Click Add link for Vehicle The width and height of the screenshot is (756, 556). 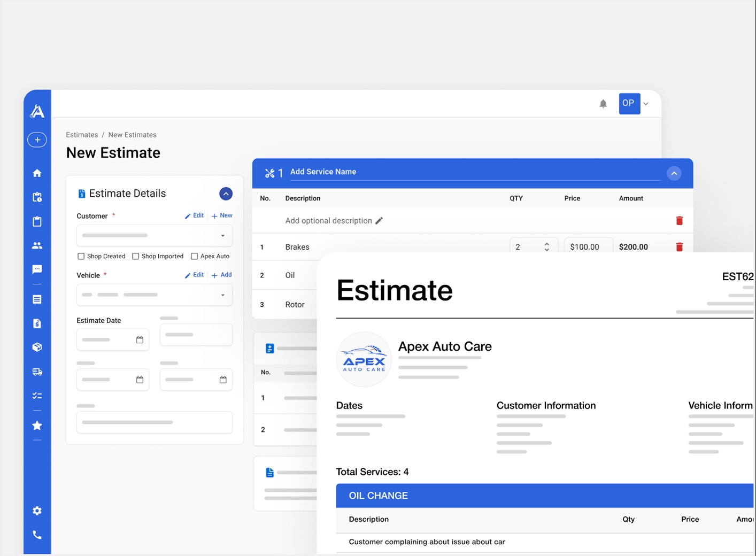[x=222, y=275]
